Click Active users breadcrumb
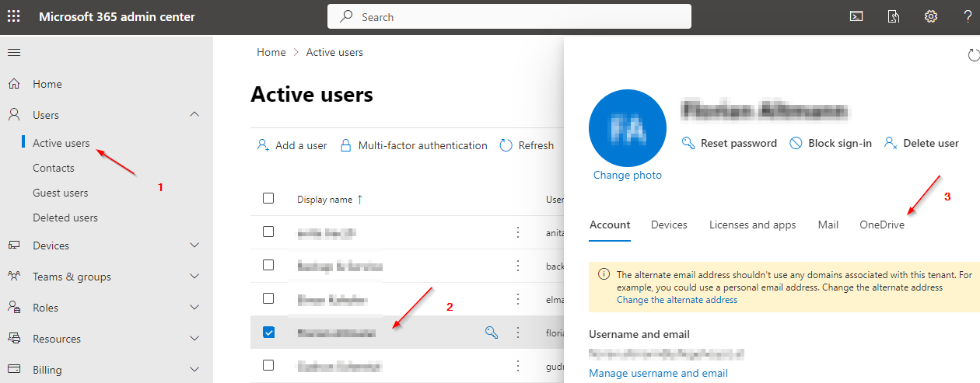Viewport: 980px width, 383px height. (334, 52)
